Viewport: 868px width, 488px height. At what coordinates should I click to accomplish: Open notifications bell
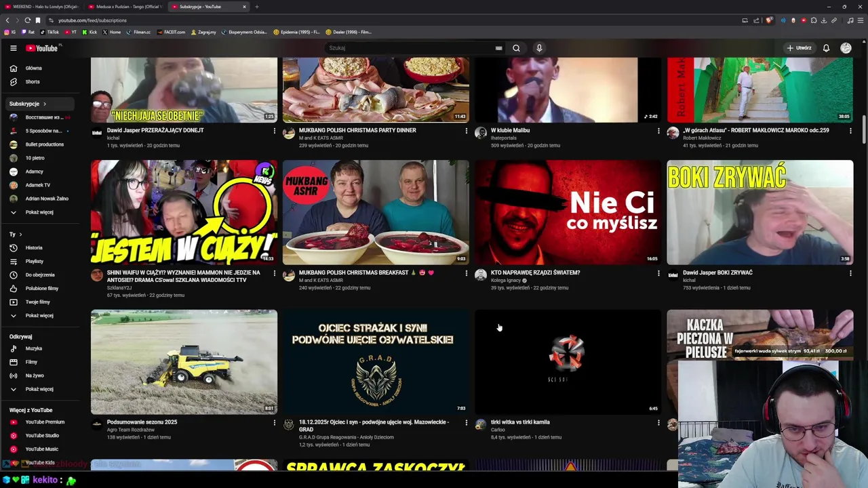tap(826, 48)
